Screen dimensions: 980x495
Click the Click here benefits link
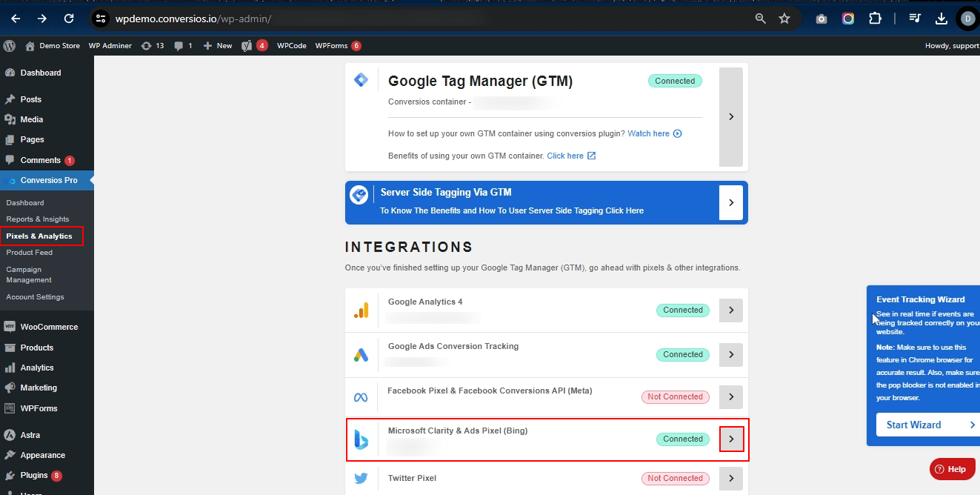(565, 156)
